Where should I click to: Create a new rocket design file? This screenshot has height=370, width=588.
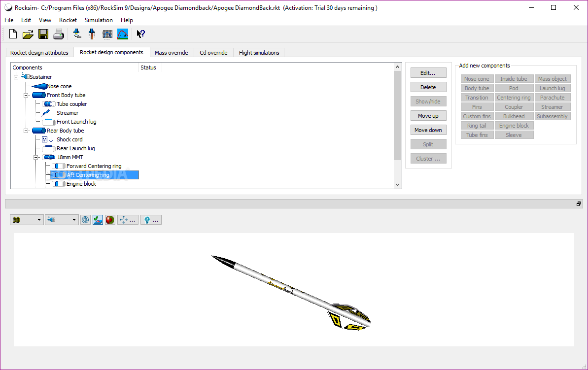13,34
